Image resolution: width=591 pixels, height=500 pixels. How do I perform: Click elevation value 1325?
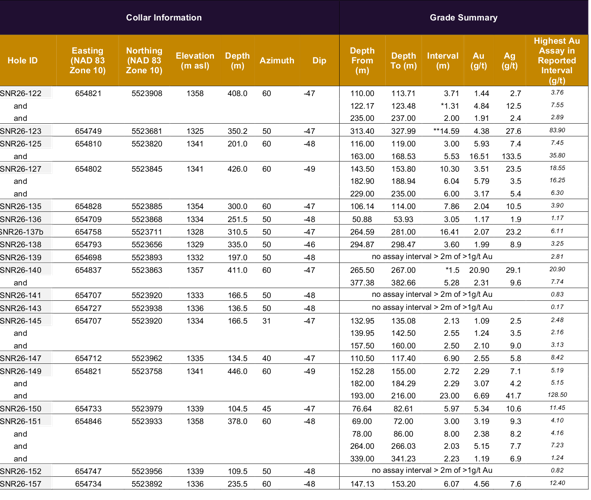click(x=195, y=131)
